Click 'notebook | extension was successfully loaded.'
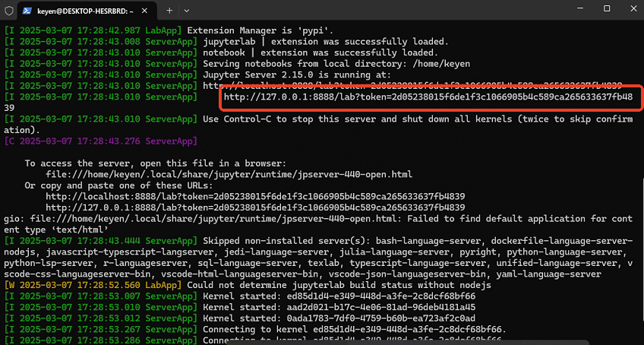The width and height of the screenshot is (644, 345). click(320, 53)
